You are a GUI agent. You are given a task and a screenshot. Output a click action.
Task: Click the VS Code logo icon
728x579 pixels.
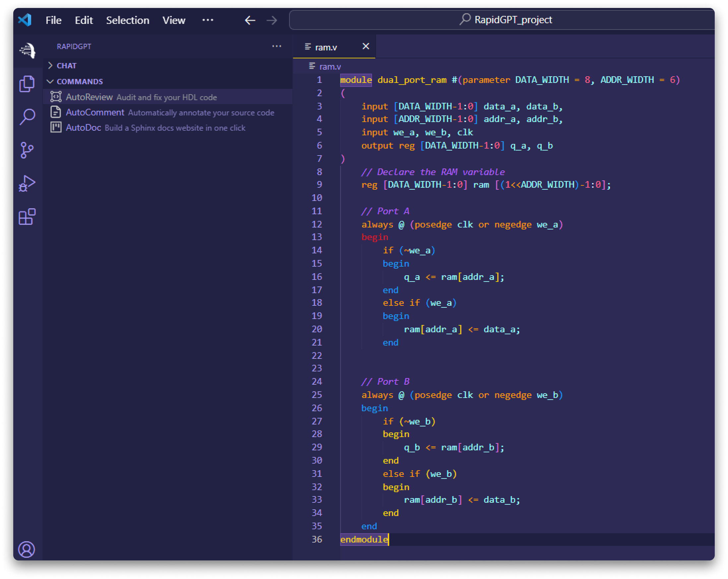(x=25, y=20)
